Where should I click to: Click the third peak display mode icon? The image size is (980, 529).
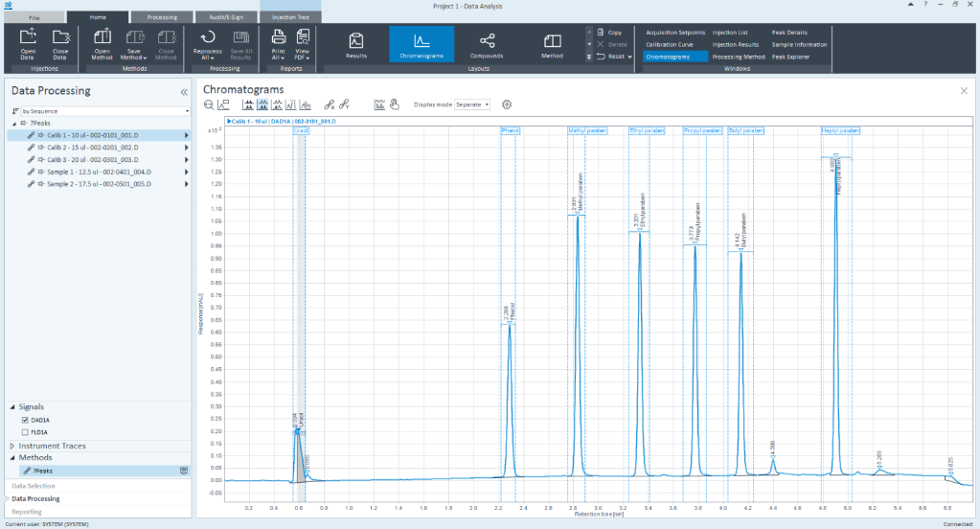(277, 104)
